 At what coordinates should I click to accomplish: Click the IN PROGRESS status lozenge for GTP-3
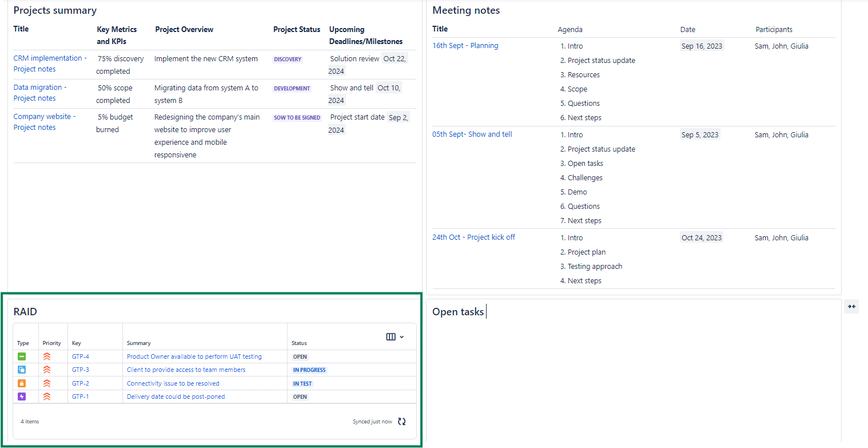[309, 370]
